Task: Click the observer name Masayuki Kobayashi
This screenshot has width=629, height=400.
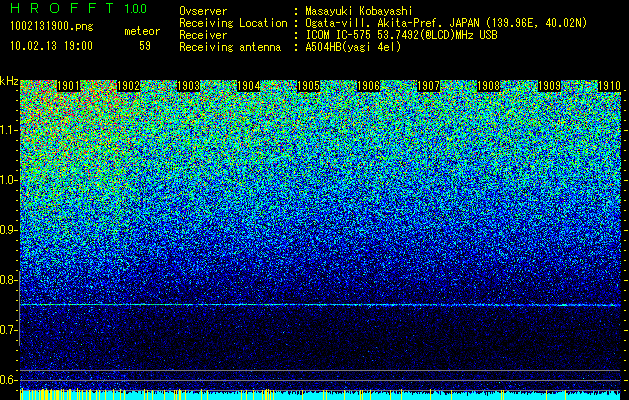Action: (x=359, y=11)
